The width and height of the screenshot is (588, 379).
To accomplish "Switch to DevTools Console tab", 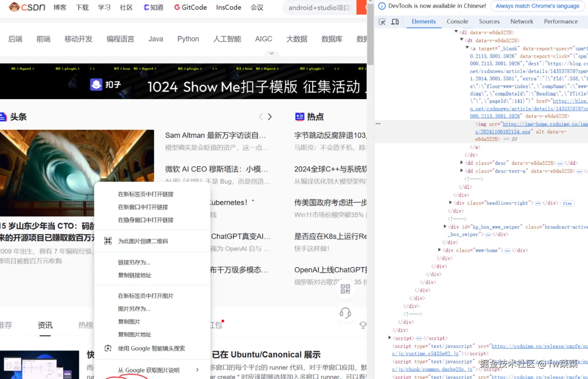I will [x=457, y=21].
